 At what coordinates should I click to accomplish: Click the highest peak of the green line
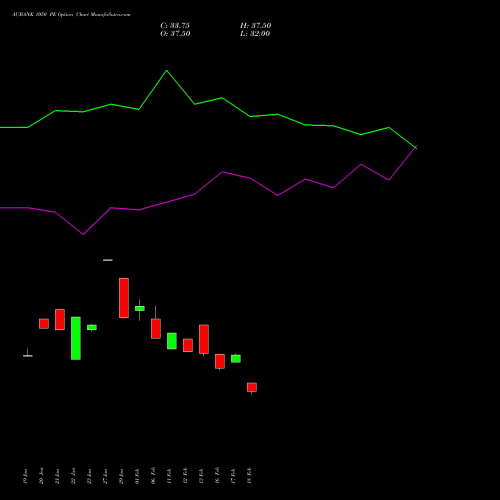[167, 71]
